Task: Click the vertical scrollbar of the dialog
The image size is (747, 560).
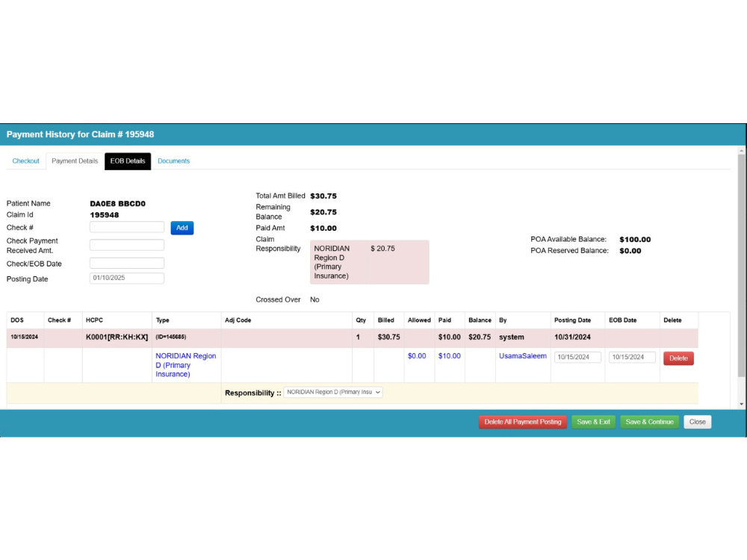Action: click(x=741, y=265)
